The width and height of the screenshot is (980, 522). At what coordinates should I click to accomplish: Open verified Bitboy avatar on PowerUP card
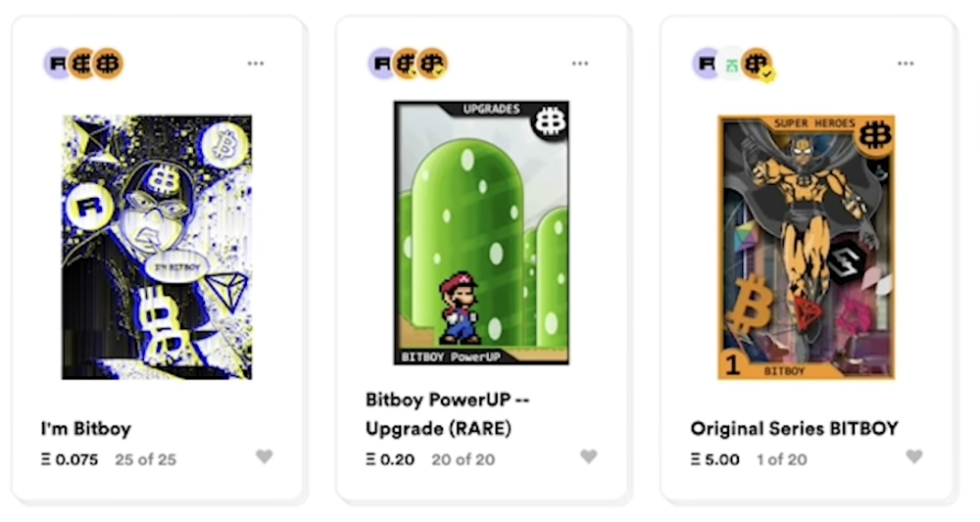[x=431, y=64]
